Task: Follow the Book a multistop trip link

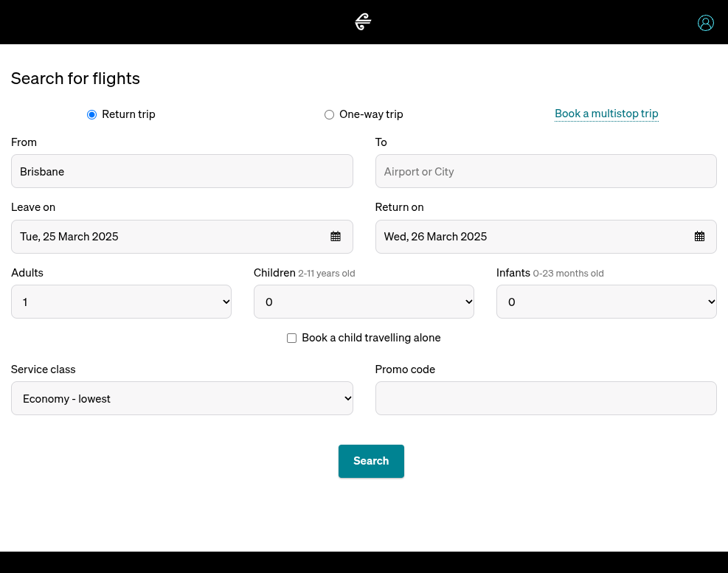Action: (606, 114)
